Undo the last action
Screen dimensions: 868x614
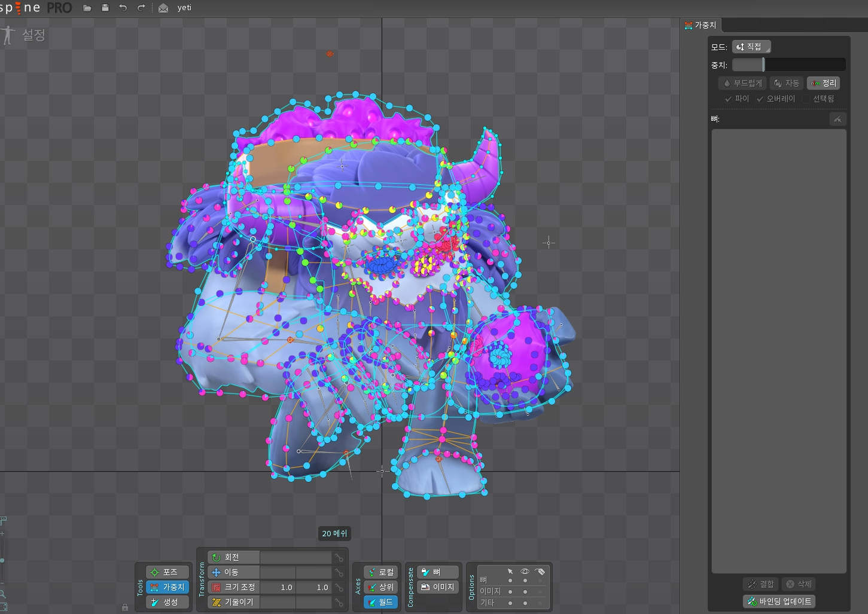pos(123,8)
